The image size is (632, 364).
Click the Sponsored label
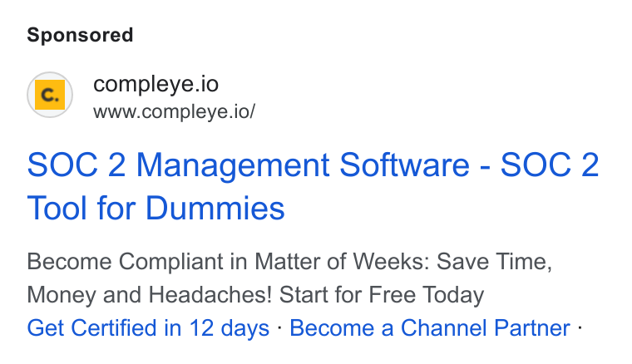click(80, 35)
